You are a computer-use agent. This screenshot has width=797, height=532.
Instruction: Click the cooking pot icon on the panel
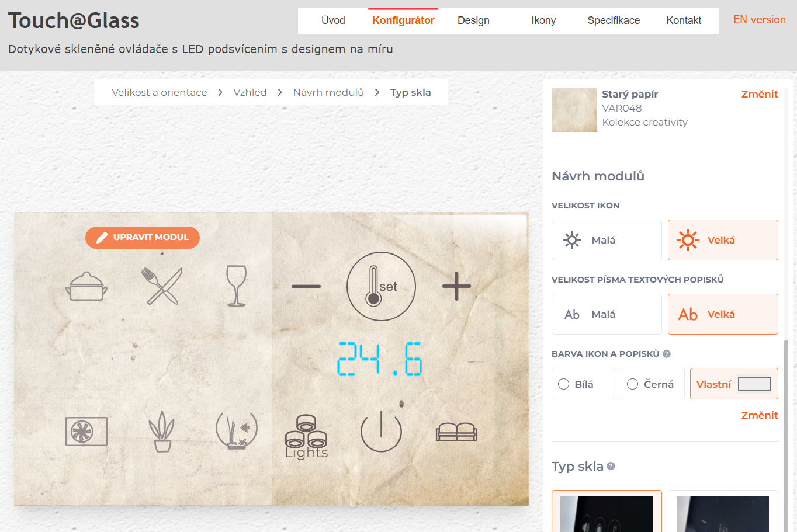86,286
